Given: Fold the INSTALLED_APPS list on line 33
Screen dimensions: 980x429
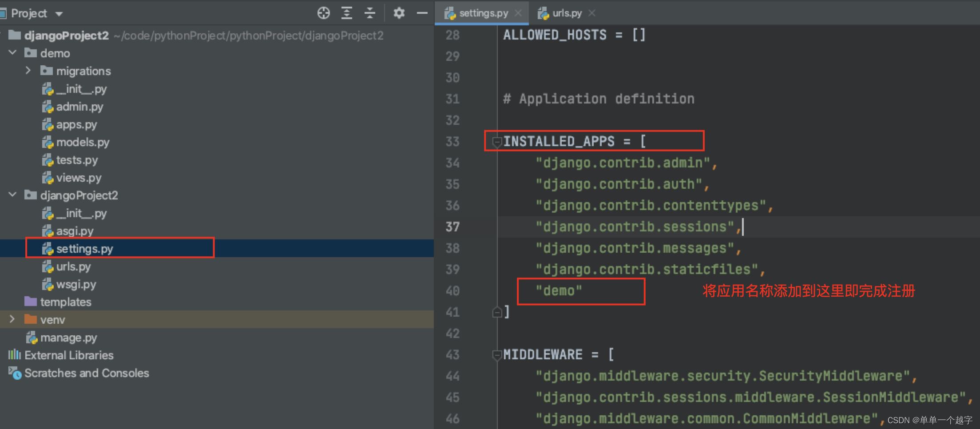Looking at the screenshot, I should tap(497, 142).
